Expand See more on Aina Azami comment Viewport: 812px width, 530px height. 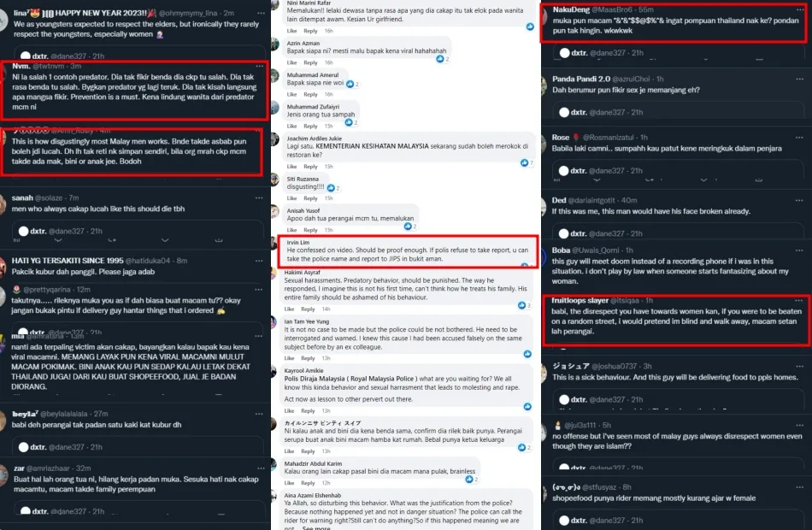tap(316, 527)
